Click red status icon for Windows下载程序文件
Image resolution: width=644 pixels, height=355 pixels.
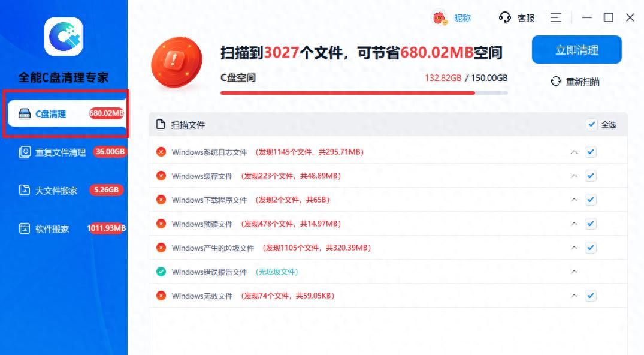coord(161,200)
